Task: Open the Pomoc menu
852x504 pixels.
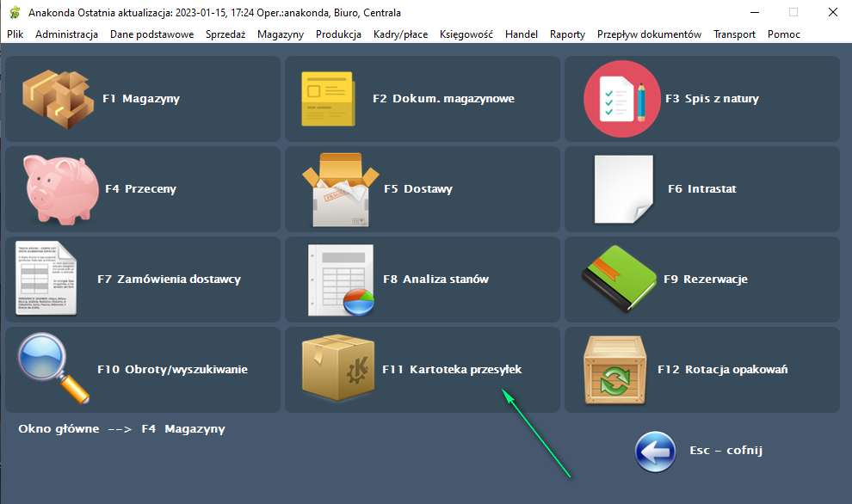Action: click(x=783, y=34)
